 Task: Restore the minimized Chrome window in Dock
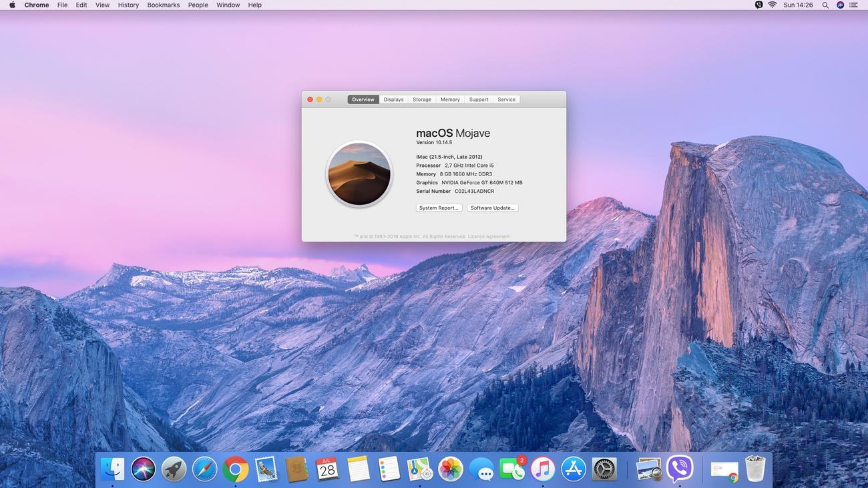[724, 471]
